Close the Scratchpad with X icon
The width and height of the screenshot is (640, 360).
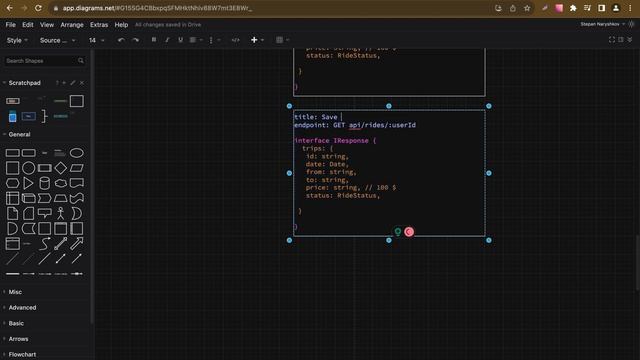point(82,83)
